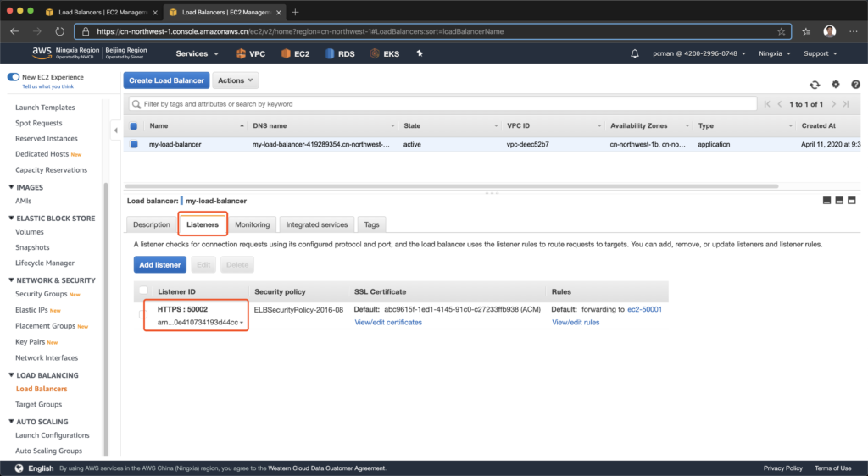Open the settings gear icon
Screen dimensions: 868x476
tap(835, 85)
